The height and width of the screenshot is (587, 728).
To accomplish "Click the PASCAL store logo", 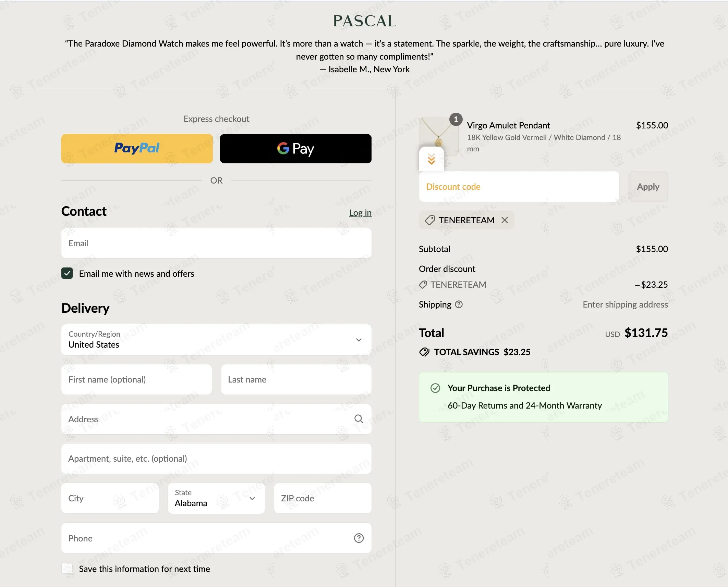I will pos(364,21).
